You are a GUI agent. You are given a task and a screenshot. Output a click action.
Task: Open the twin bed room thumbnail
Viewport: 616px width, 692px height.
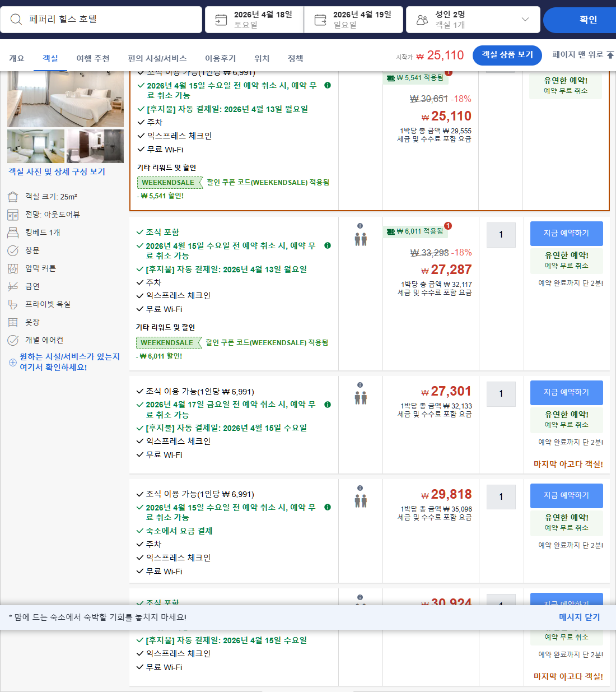[36, 146]
